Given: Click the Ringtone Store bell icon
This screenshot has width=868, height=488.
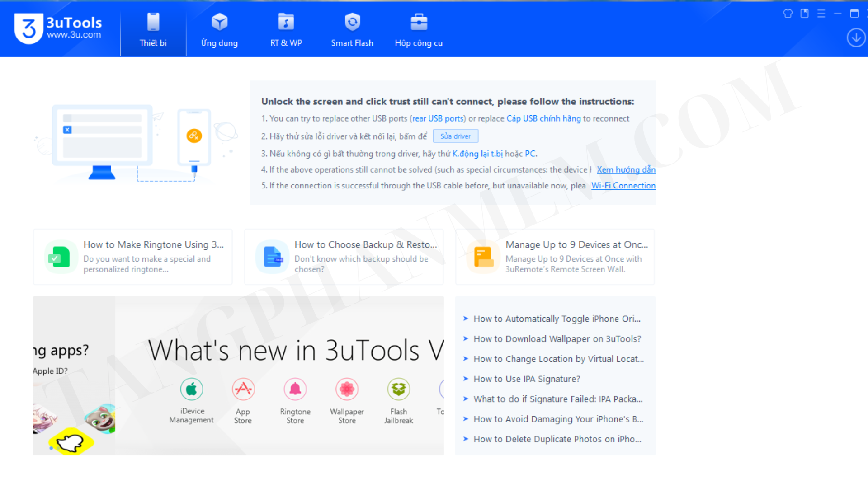Looking at the screenshot, I should 295,389.
